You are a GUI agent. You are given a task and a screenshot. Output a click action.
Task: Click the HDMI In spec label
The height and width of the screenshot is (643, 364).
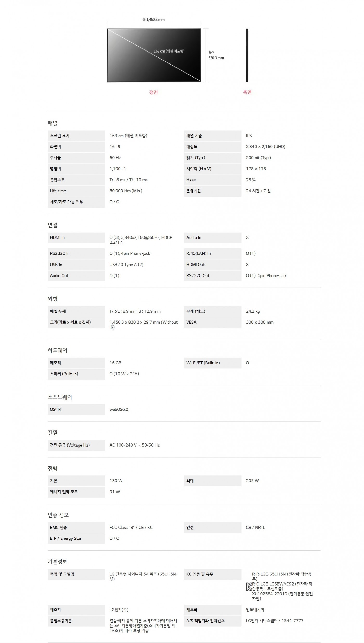[x=57, y=237]
